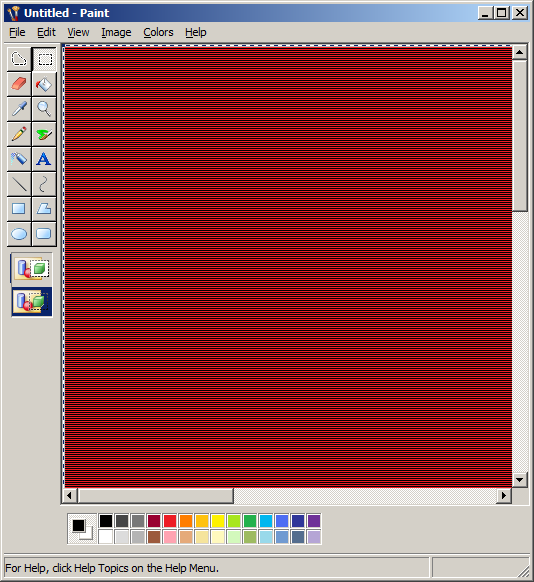
Task: Enable transparent selection mode option
Action: coord(32,301)
